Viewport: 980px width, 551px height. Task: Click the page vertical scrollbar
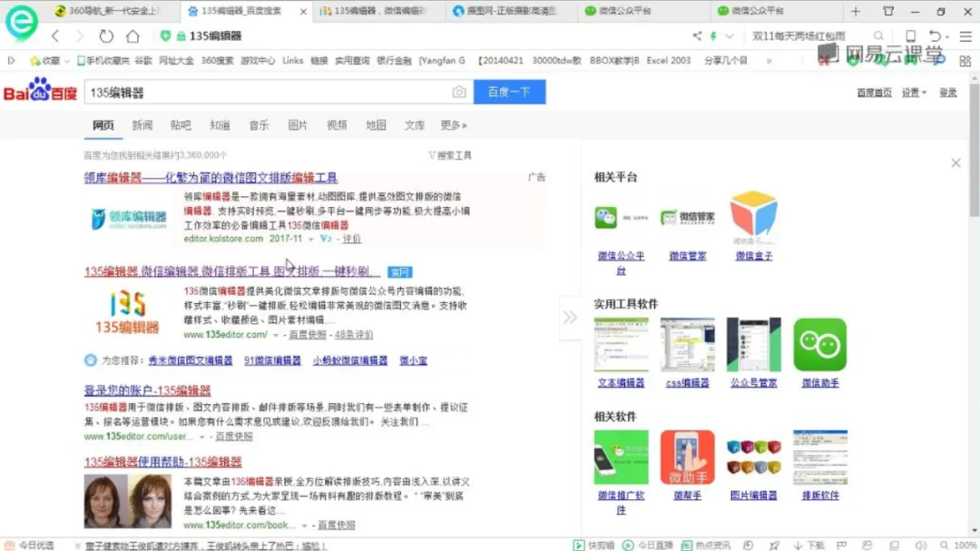click(975, 150)
